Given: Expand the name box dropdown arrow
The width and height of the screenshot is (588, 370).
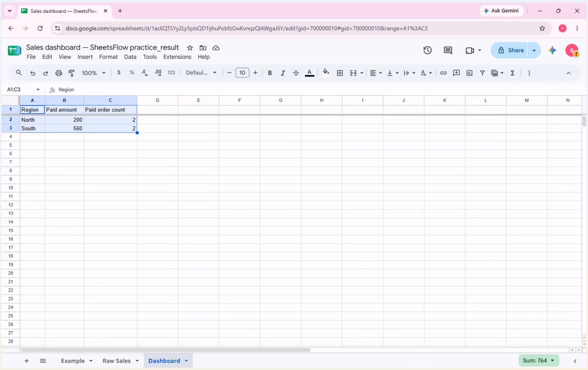Looking at the screenshot, I should point(38,90).
